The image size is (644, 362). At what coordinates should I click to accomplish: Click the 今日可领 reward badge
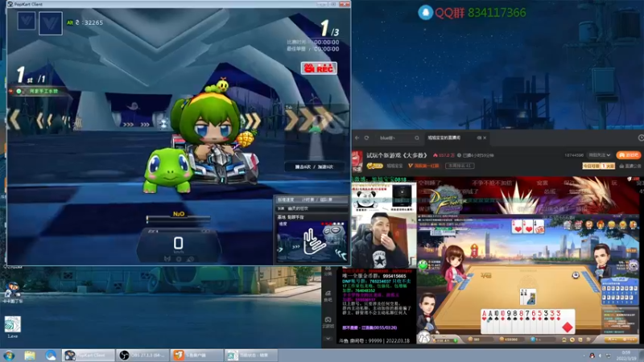[598, 166]
